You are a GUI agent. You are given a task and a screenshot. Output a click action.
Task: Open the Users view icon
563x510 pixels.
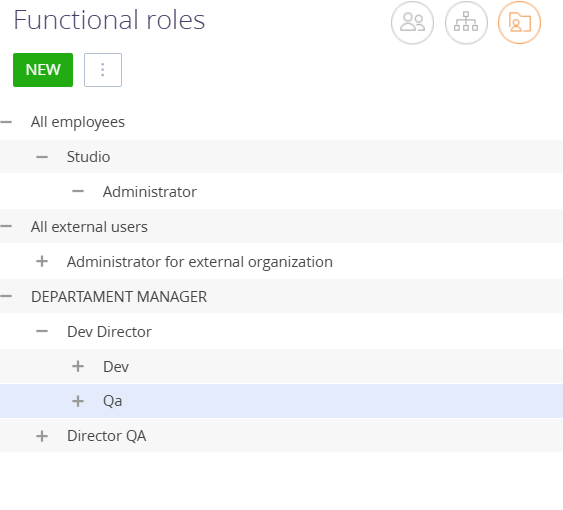pos(412,23)
